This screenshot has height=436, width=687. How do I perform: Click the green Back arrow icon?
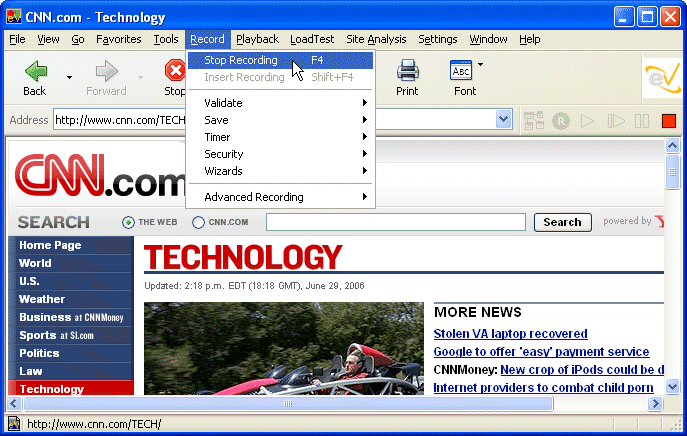coord(36,71)
